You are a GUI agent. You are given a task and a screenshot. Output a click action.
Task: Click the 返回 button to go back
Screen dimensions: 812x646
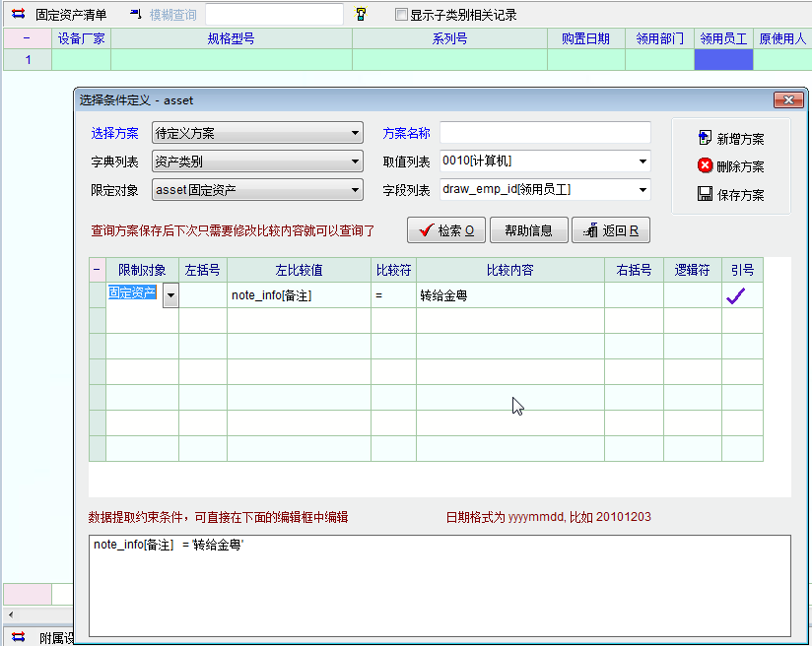pos(610,230)
